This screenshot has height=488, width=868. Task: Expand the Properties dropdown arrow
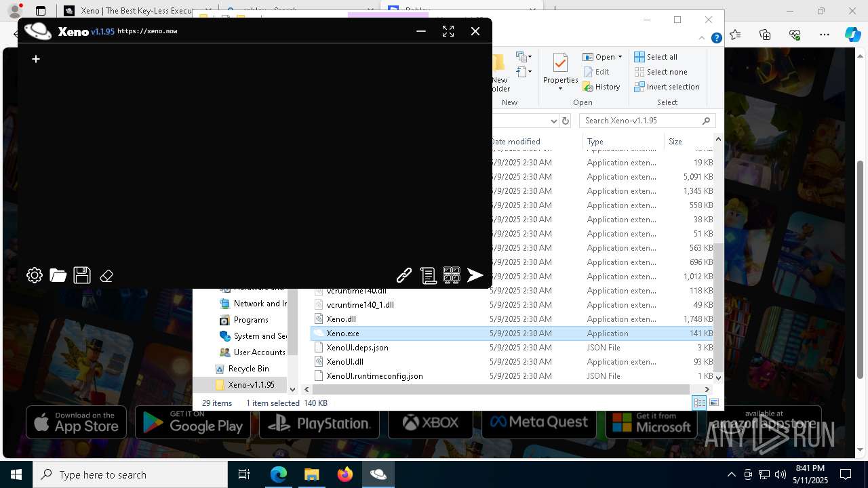(x=560, y=89)
